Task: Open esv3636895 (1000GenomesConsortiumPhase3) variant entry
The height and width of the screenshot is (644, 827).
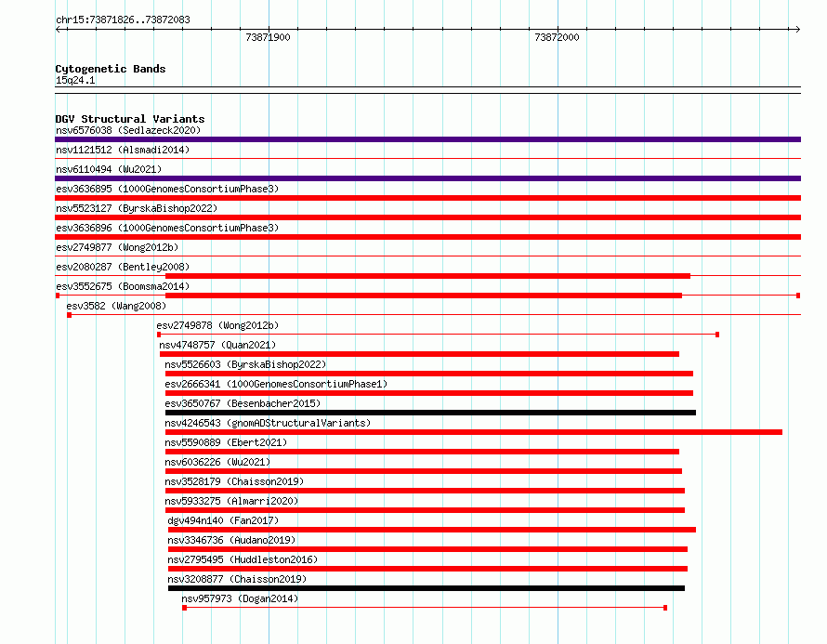Action: click(x=167, y=189)
